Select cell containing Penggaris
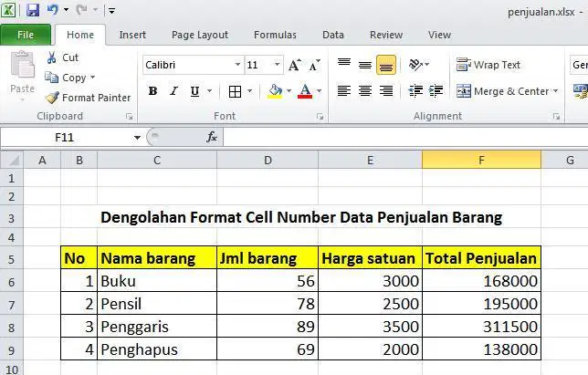The height and width of the screenshot is (375, 588). tap(157, 327)
